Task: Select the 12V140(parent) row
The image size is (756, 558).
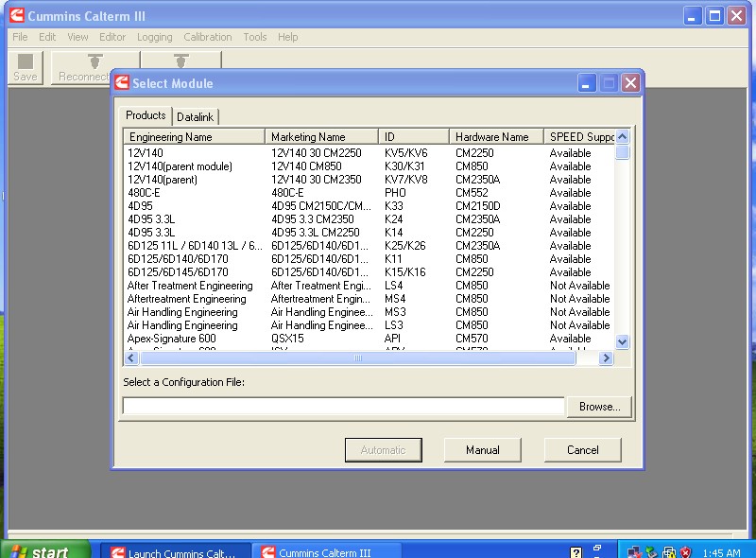Action: (x=369, y=180)
